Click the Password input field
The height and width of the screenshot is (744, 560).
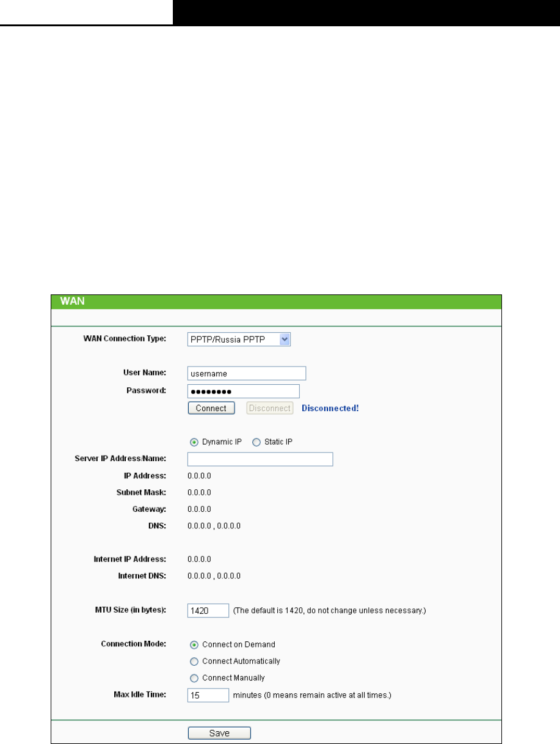click(x=244, y=391)
